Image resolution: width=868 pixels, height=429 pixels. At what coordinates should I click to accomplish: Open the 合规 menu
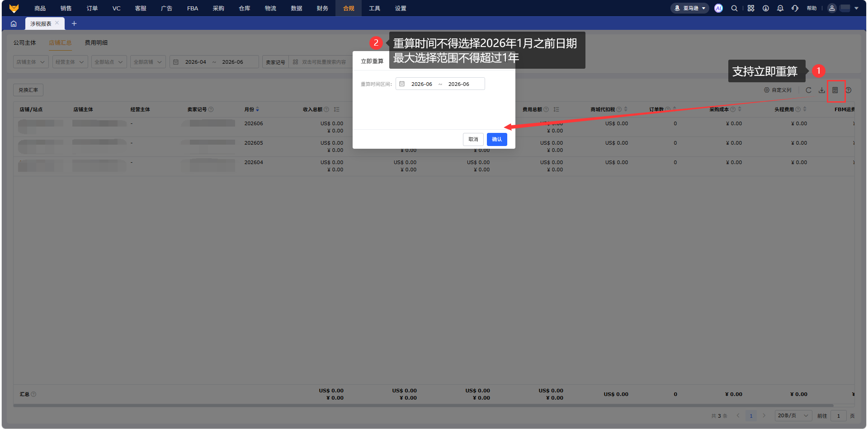click(349, 8)
